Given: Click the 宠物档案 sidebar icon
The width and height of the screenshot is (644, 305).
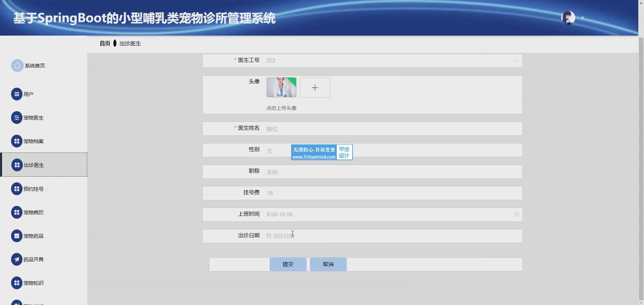Looking at the screenshot, I should coord(17,141).
